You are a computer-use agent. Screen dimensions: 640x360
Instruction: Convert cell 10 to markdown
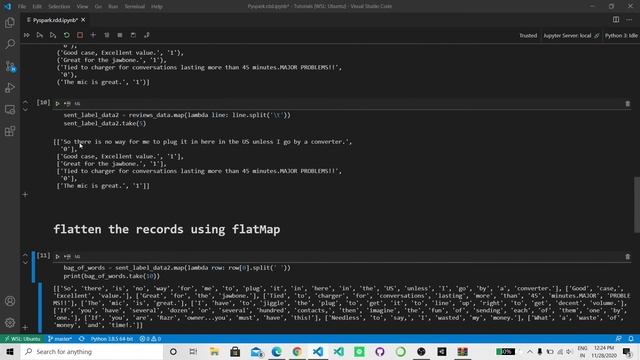pos(77,104)
